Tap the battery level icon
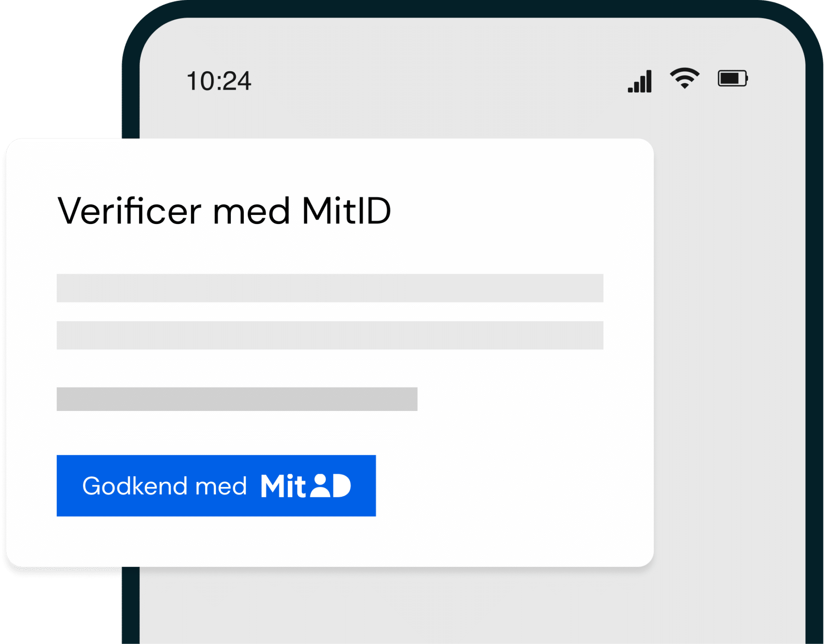824x644 pixels. [x=732, y=79]
